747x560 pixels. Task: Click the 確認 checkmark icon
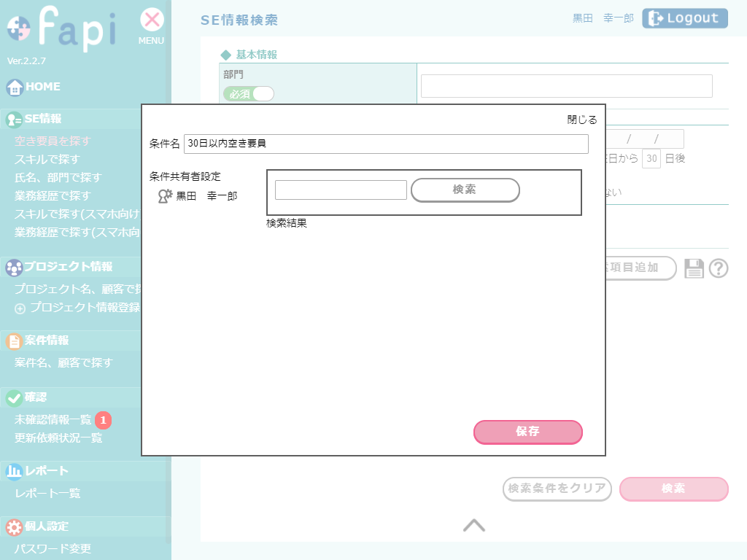point(15,398)
